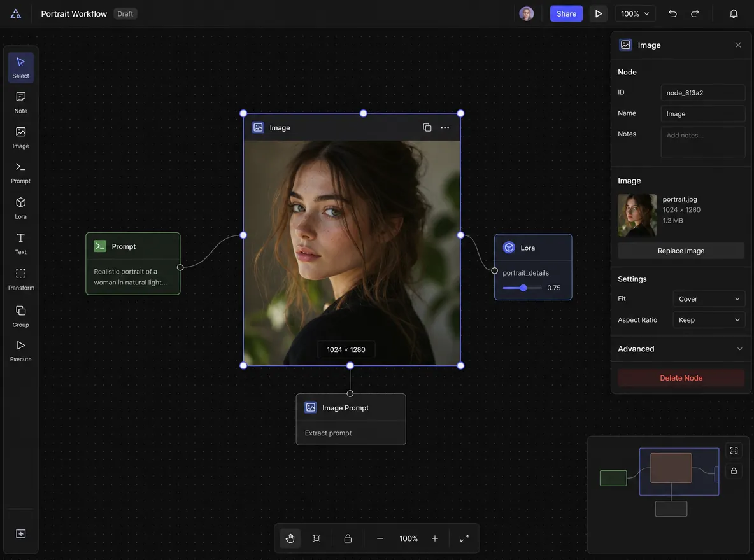Click the Image Prompt node input port
The height and width of the screenshot is (560, 754).
click(350, 394)
